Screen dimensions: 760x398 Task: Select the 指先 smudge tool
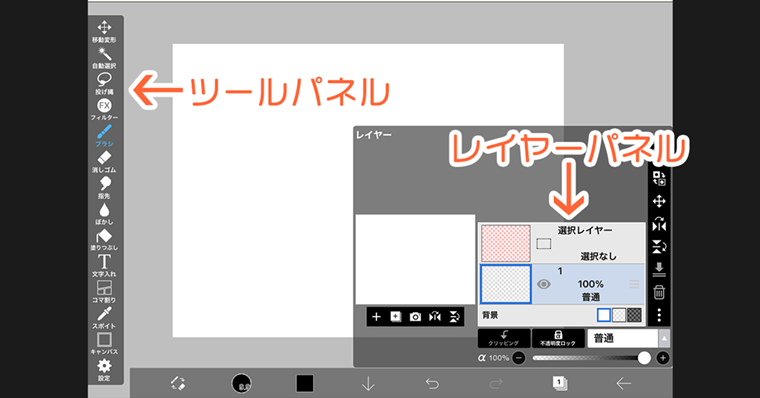point(104,188)
